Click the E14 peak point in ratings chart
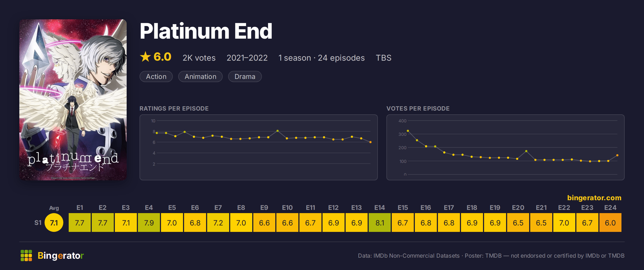 pyautogui.click(x=277, y=131)
